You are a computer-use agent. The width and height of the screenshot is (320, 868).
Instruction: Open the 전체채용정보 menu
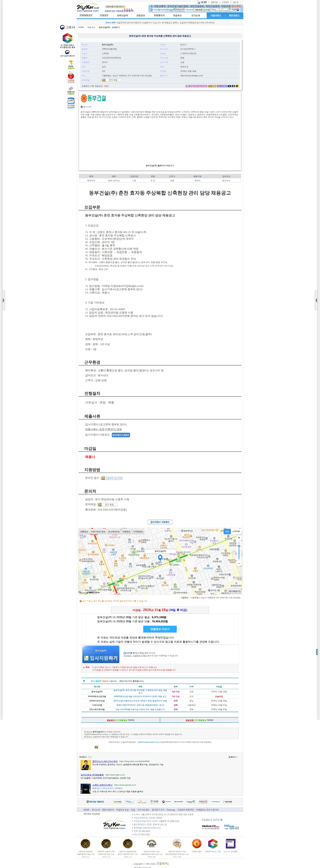pos(86,15)
